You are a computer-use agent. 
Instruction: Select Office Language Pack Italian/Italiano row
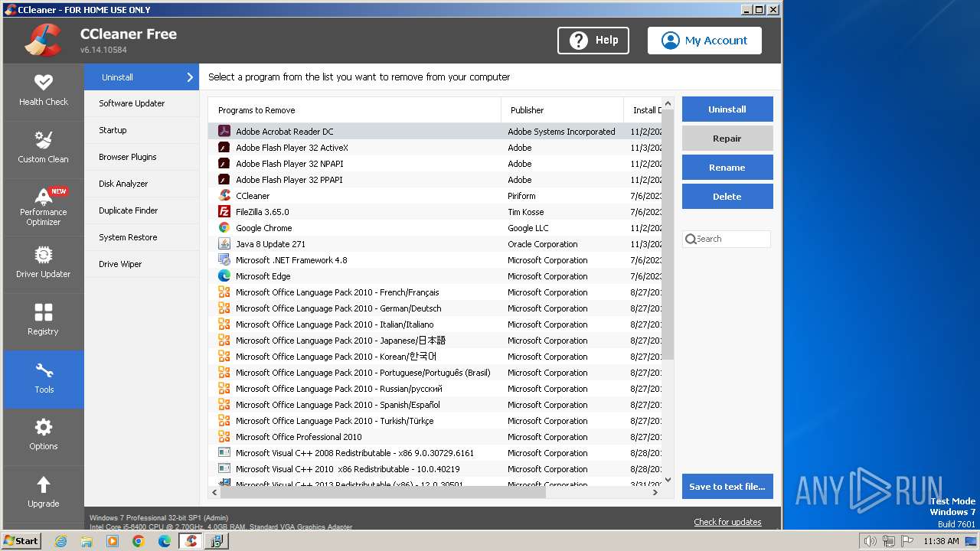[x=435, y=324]
